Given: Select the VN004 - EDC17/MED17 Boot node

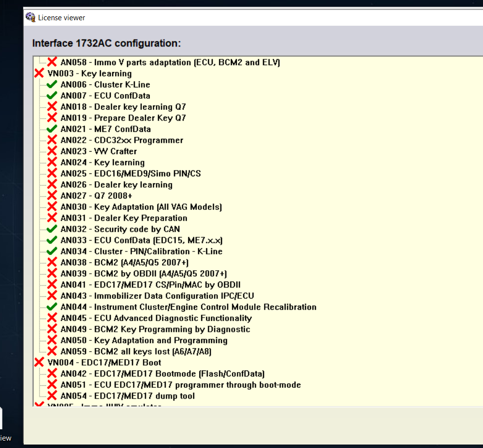Looking at the screenshot, I should 104,363.
